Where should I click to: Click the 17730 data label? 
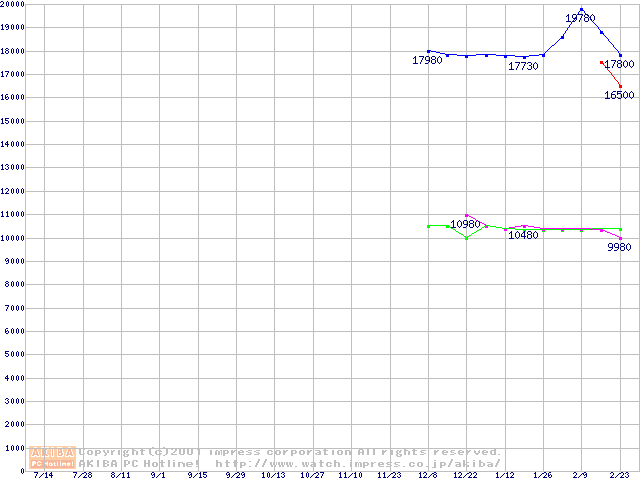pos(523,66)
